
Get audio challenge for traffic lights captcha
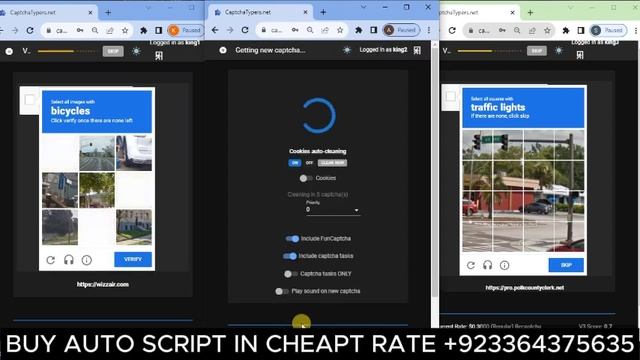[x=487, y=265]
